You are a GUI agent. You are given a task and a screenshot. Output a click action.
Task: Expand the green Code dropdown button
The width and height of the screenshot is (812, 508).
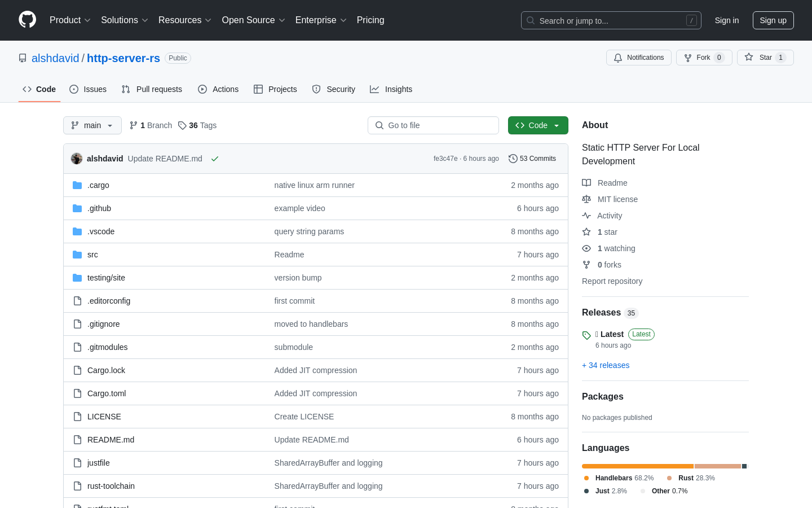tap(538, 125)
